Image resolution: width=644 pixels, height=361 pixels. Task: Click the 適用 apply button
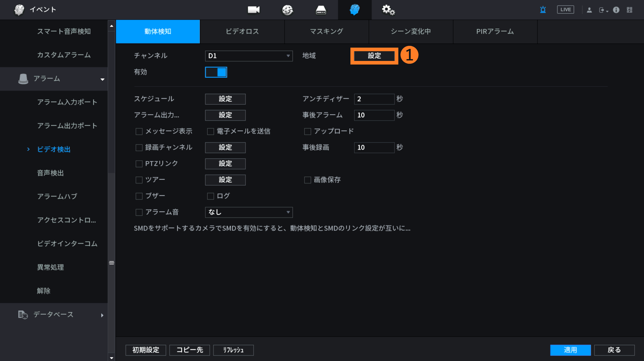tap(570, 350)
